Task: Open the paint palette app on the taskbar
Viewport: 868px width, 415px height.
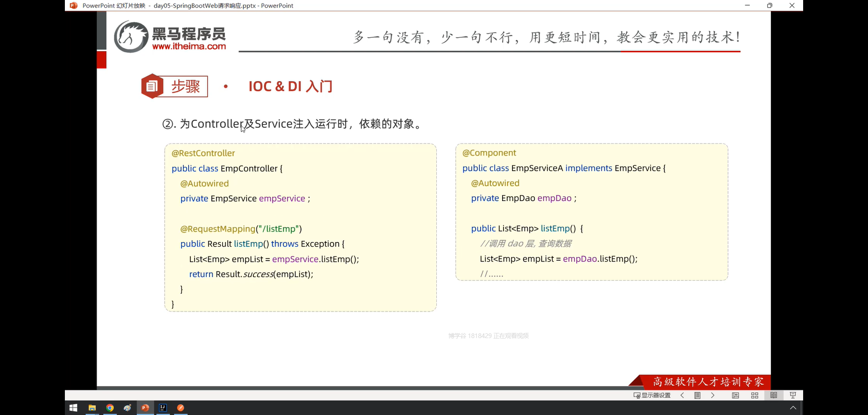Action: [127, 408]
